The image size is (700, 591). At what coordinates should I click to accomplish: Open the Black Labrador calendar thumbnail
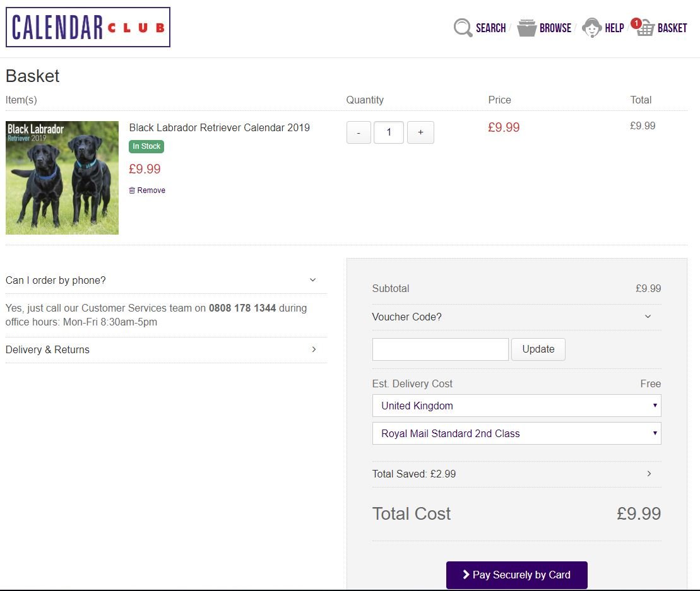62,177
